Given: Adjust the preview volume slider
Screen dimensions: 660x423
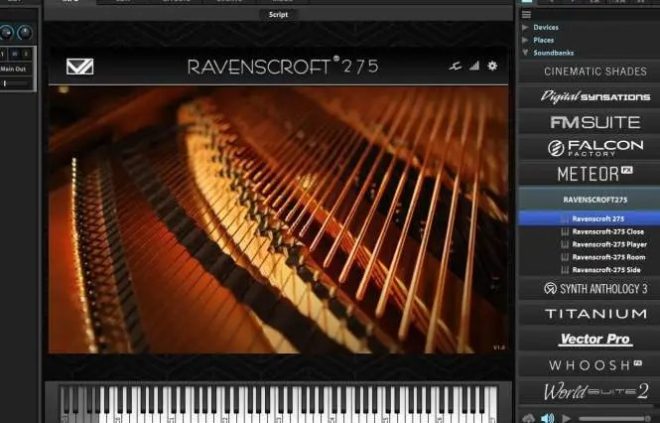Looking at the screenshot, I should pyautogui.click(x=615, y=418).
